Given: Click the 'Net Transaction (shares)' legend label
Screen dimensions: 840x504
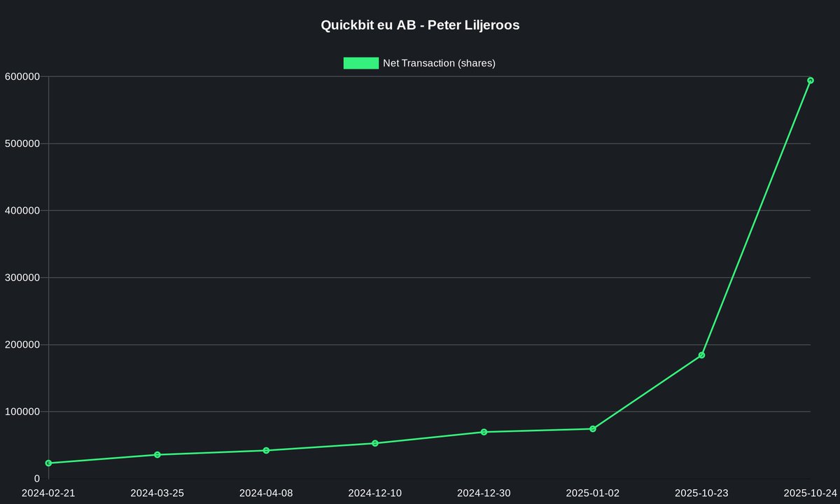Looking at the screenshot, I should click(x=439, y=63).
